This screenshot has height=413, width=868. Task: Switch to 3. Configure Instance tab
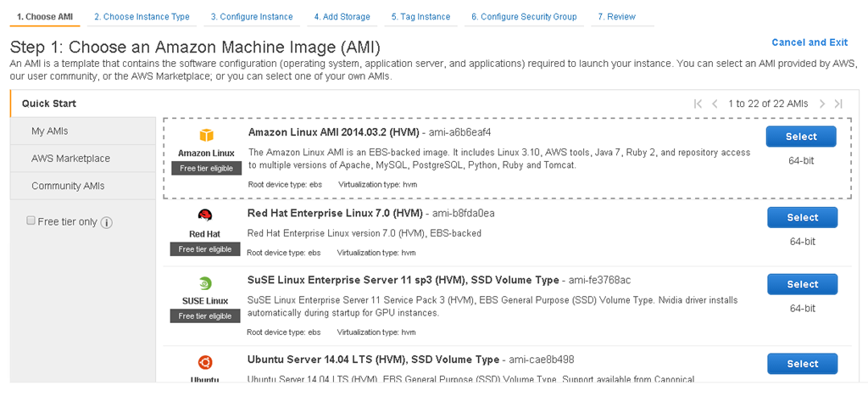(x=252, y=17)
